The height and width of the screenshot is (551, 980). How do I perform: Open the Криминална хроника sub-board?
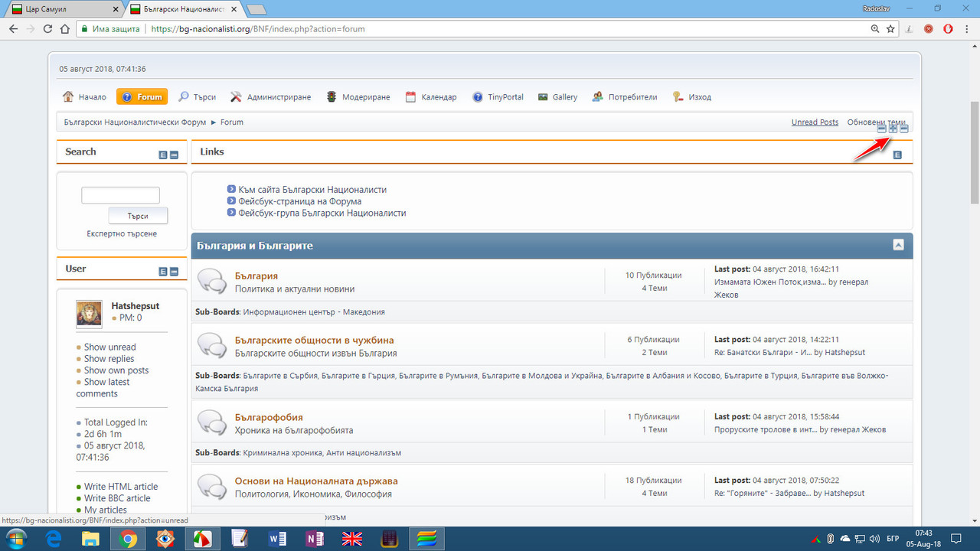click(282, 453)
